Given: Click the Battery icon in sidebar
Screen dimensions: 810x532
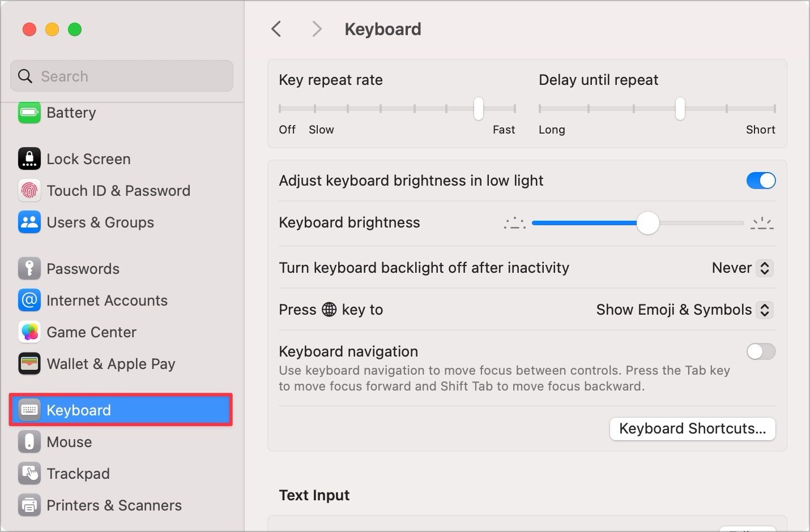Looking at the screenshot, I should [29, 112].
